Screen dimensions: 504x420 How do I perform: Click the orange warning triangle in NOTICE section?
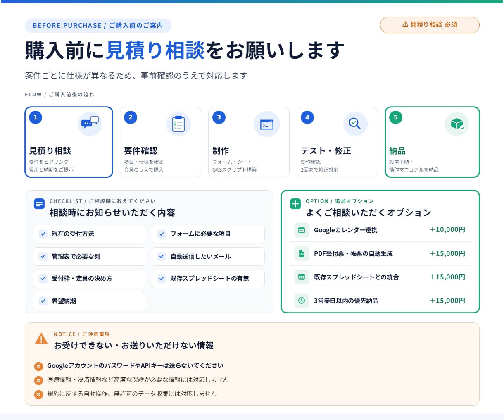pos(41,339)
